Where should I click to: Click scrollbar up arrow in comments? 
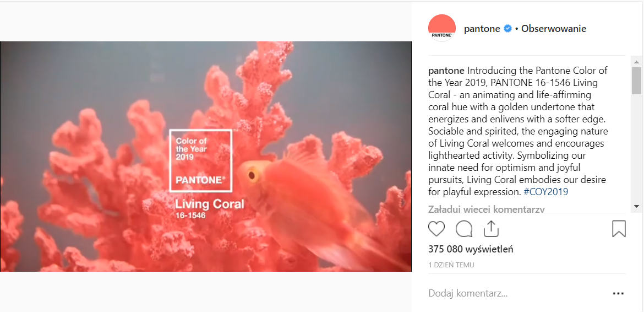pyautogui.click(x=636, y=62)
